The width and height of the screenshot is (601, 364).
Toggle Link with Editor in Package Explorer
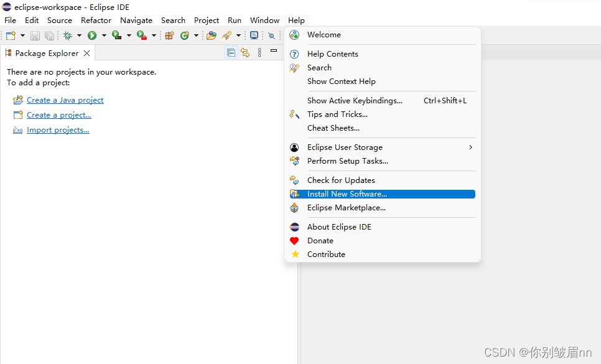tap(245, 52)
